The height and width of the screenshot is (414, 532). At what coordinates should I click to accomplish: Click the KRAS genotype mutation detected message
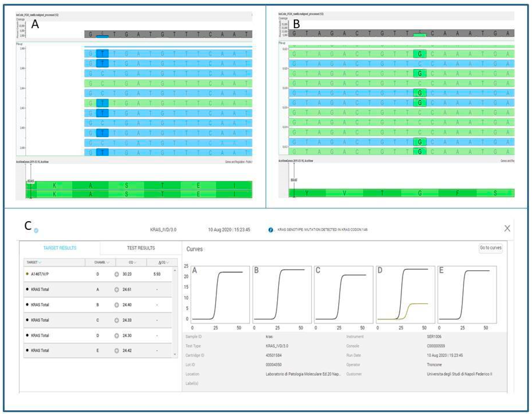(x=322, y=230)
